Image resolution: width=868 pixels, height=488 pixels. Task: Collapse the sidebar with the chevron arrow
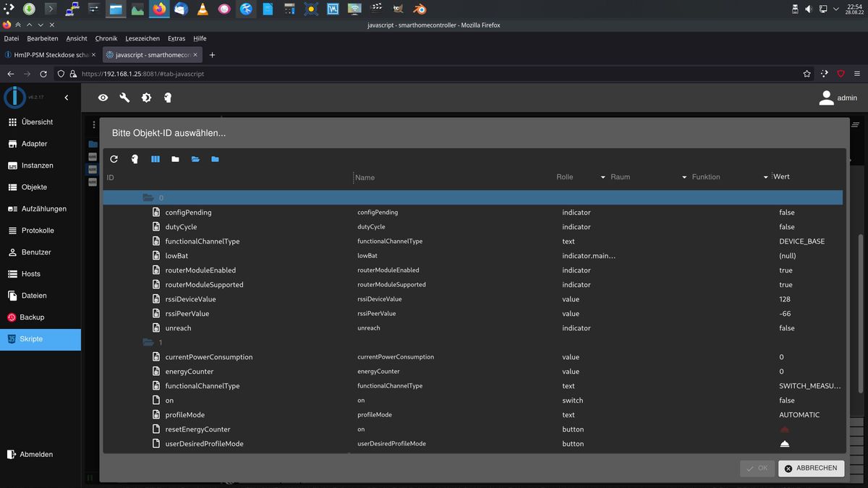[67, 98]
